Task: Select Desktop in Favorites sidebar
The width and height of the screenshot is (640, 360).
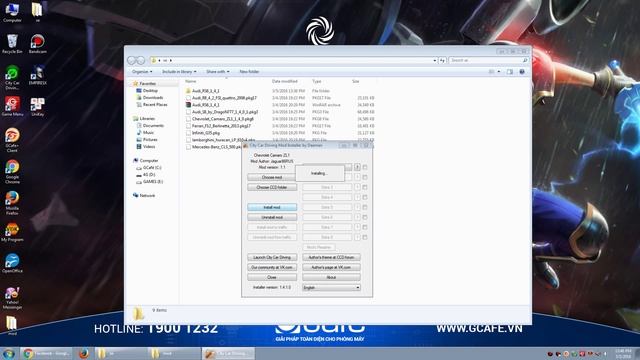Action: pos(150,91)
